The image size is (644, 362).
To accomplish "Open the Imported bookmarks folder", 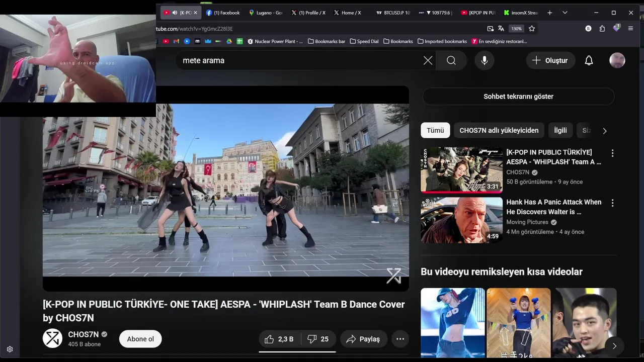I will pyautogui.click(x=442, y=41).
